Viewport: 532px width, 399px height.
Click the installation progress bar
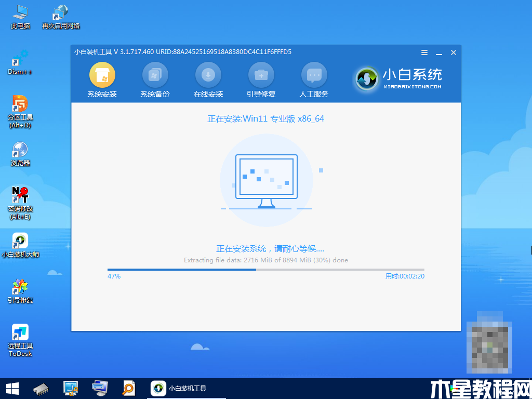tap(266, 270)
